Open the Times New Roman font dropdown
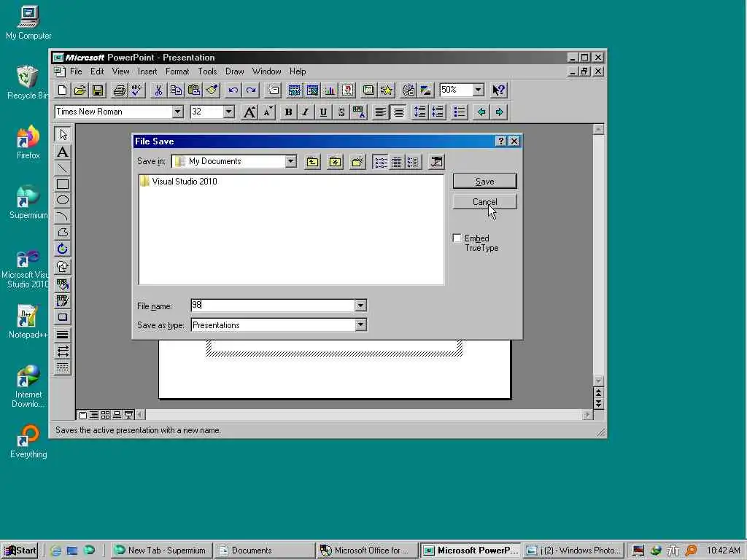The width and height of the screenshot is (747, 560). click(177, 112)
